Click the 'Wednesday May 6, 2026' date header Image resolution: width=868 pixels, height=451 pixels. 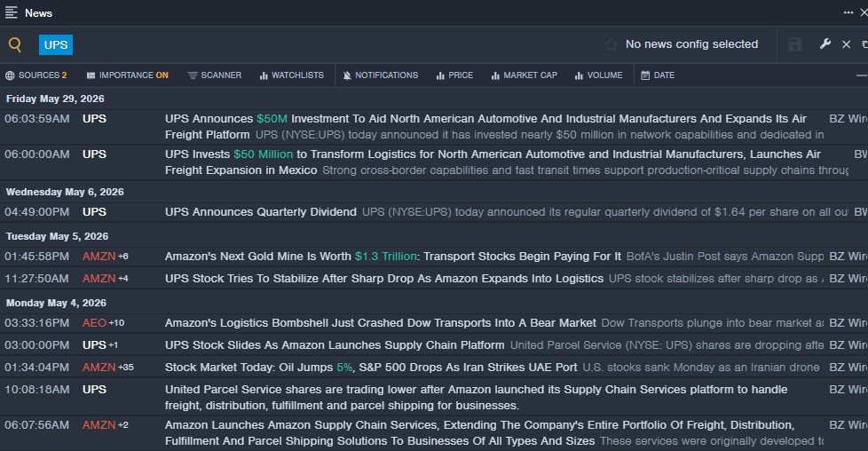(x=65, y=192)
